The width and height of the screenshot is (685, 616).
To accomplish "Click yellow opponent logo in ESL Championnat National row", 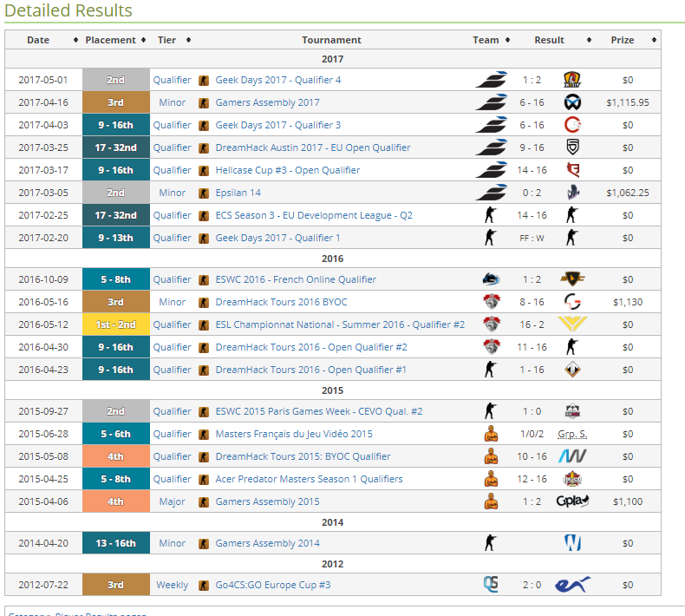I will click(x=572, y=324).
